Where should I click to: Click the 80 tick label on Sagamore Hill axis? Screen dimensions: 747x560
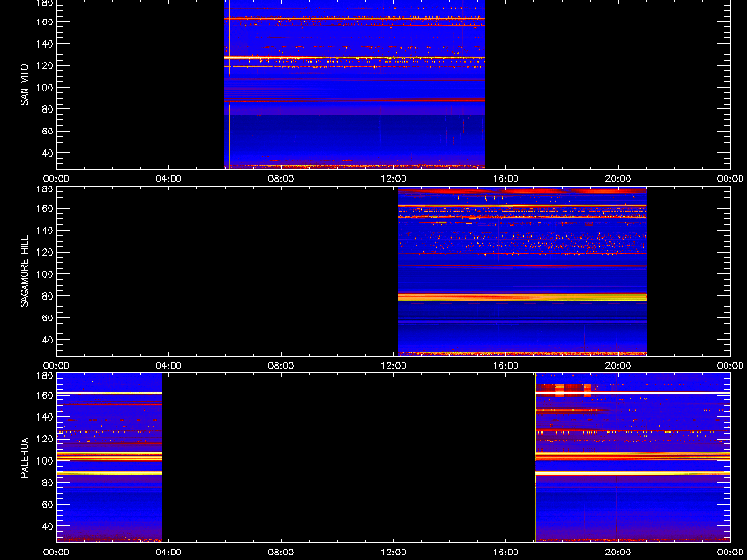coord(46,296)
